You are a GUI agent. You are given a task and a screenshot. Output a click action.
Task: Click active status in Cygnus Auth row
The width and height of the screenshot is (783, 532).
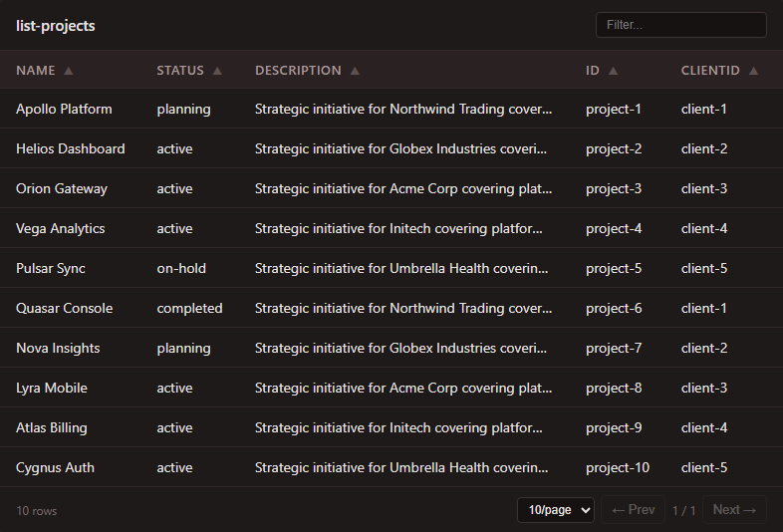[174, 468]
